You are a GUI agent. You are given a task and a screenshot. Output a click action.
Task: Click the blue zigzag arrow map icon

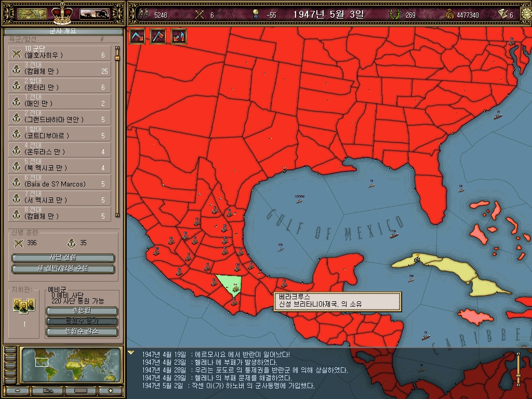point(137,36)
